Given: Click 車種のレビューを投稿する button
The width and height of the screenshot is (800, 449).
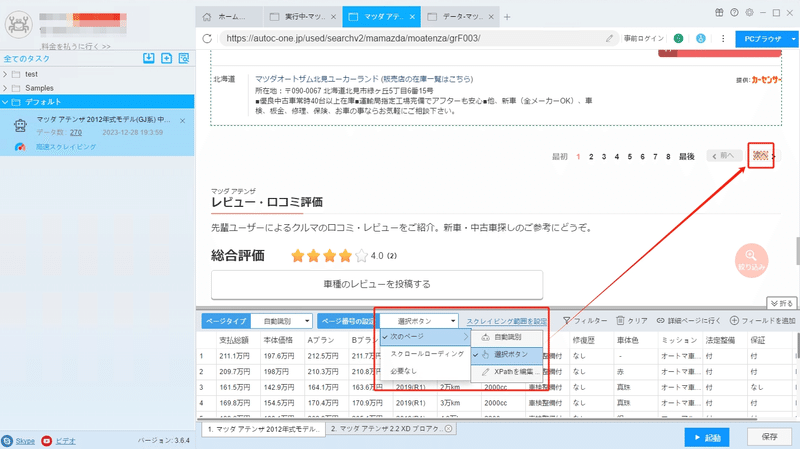Looking at the screenshot, I should tap(377, 284).
